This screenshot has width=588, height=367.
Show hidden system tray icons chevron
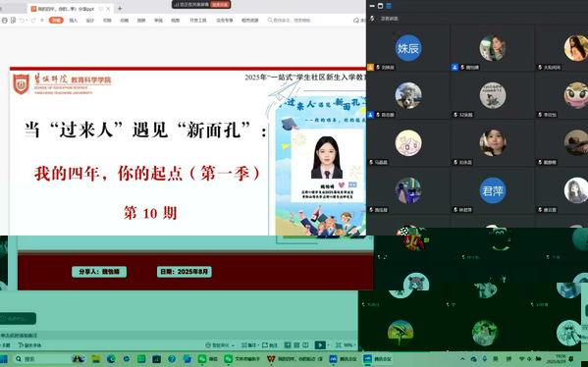(x=462, y=359)
